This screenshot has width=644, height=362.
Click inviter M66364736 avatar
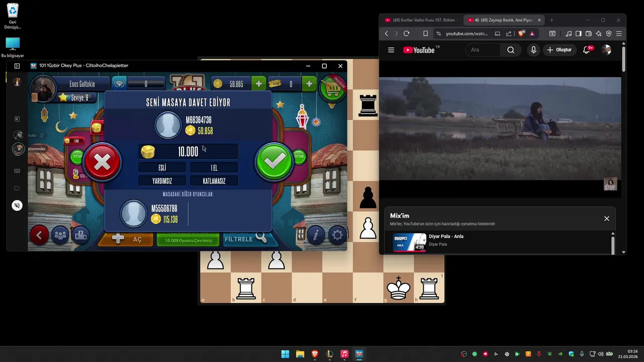coord(168,125)
